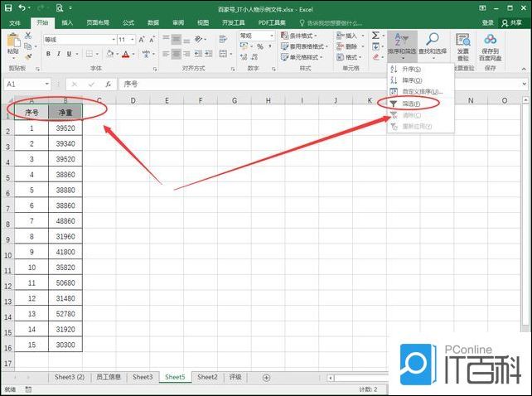Click the macro record icon in status bar
The image size is (532, 396).
click(28, 389)
